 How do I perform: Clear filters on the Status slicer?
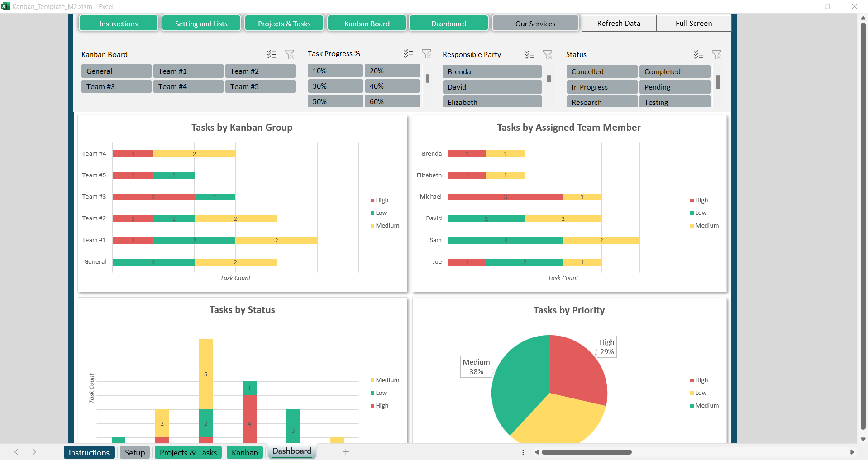(716, 54)
